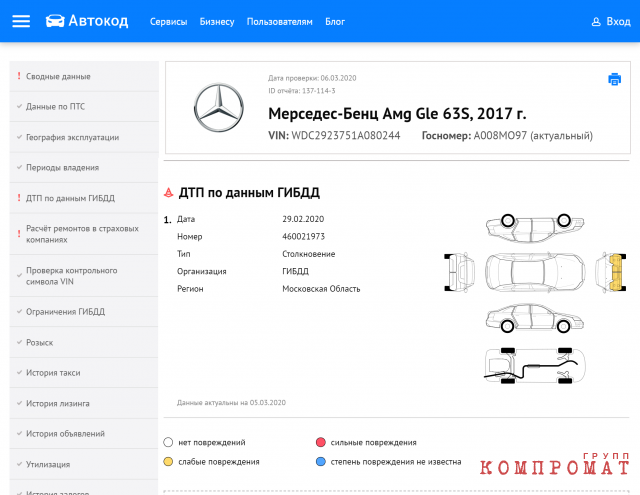The width and height of the screenshot is (640, 495).
Task: Open the Пользователям menu
Action: pos(280,22)
